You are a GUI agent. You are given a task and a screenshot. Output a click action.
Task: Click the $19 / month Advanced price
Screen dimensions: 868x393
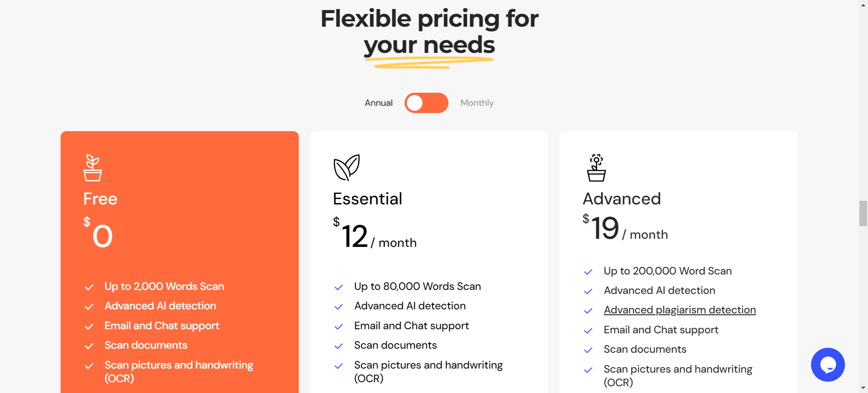tap(625, 227)
